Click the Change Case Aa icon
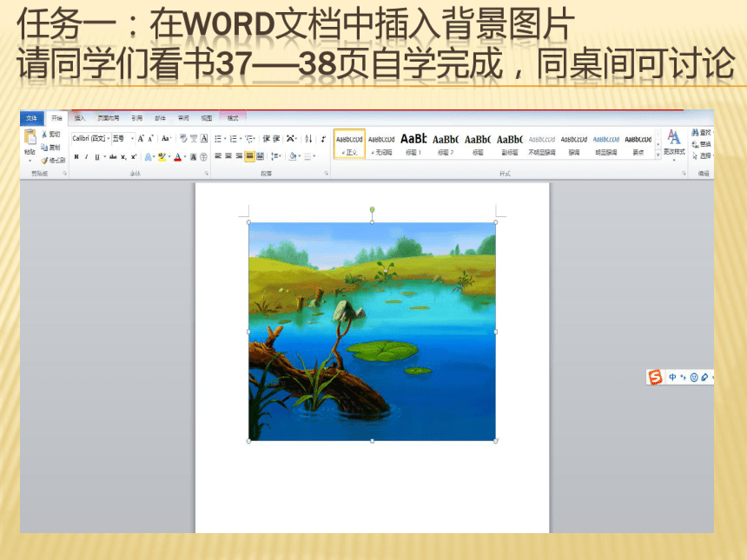The image size is (747, 560). (165, 139)
